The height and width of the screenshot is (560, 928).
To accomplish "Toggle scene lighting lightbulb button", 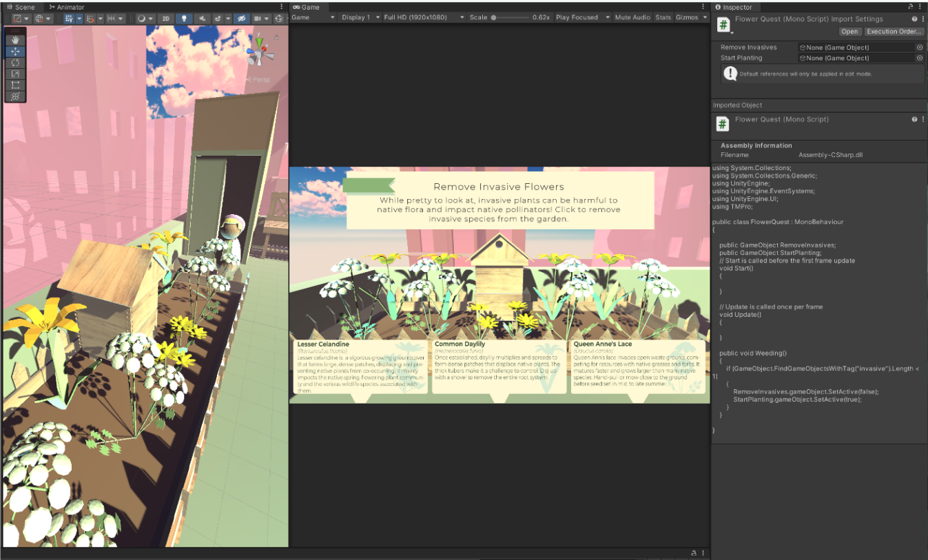I will (184, 19).
